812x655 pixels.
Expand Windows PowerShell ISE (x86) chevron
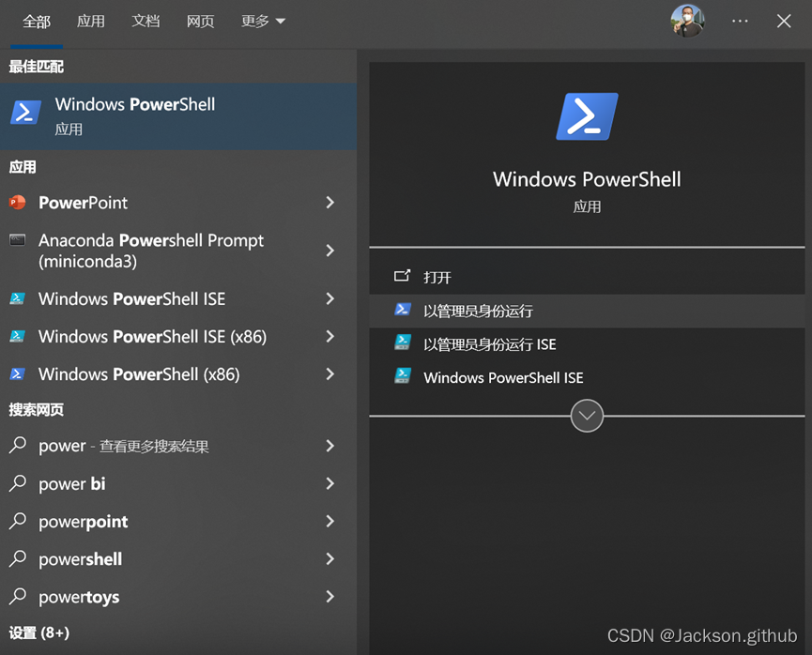[x=329, y=337]
